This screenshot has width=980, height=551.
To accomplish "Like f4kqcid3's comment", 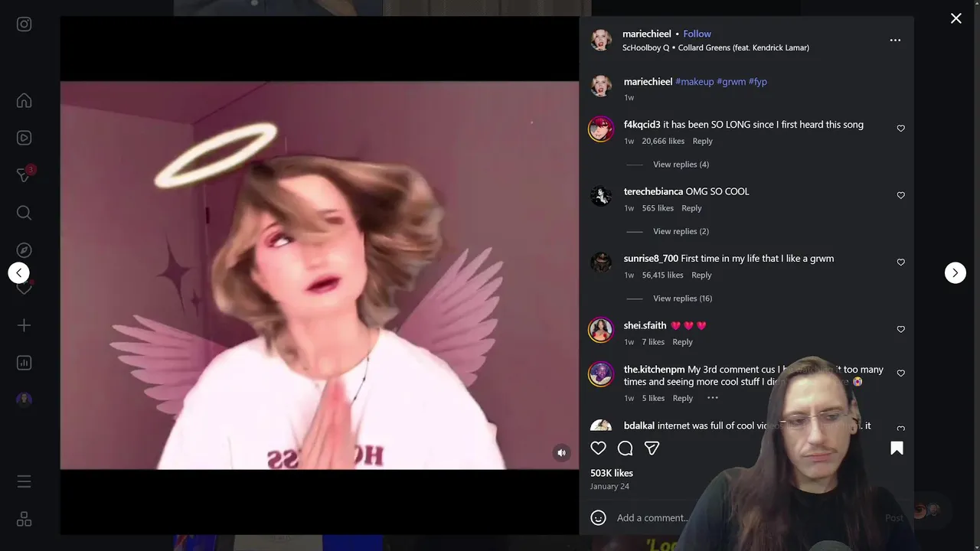I will (x=900, y=129).
